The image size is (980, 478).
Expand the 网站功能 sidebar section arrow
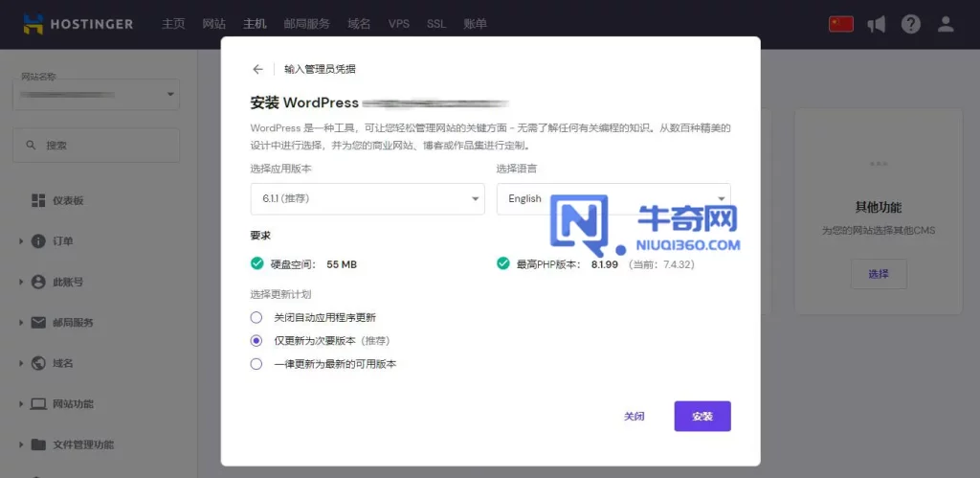[x=21, y=403]
